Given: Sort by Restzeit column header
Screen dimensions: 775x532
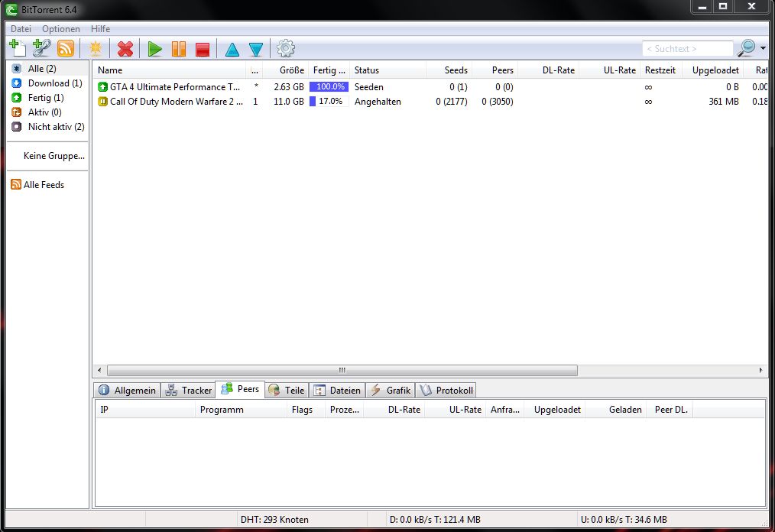Looking at the screenshot, I should [661, 70].
